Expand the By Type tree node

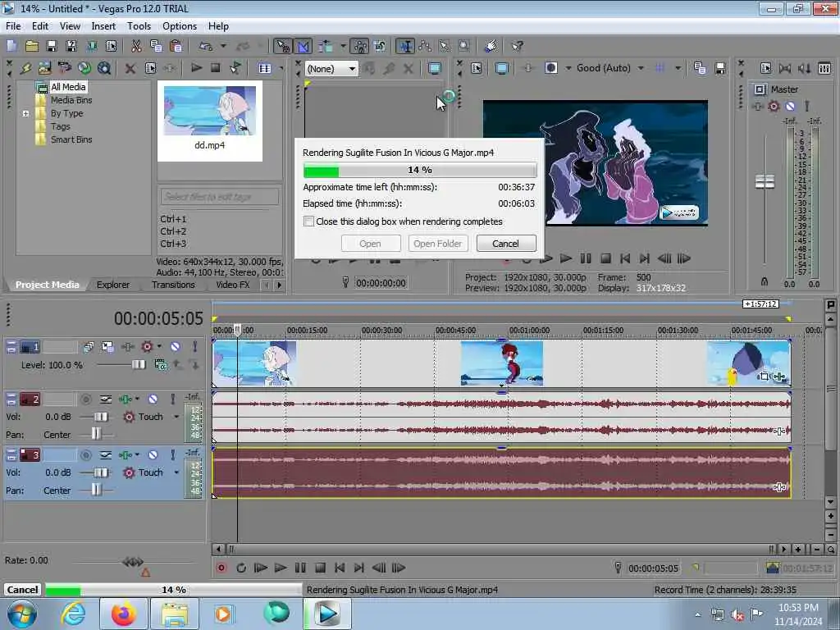coord(25,113)
